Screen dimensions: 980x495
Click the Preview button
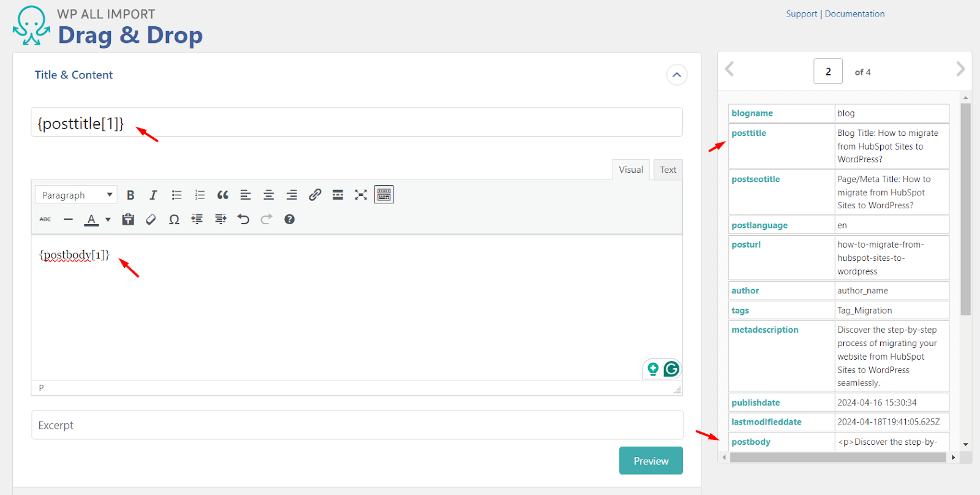pos(650,461)
